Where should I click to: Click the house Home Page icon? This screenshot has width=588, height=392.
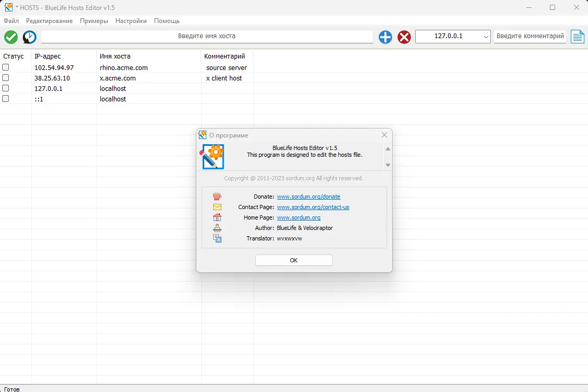click(217, 217)
